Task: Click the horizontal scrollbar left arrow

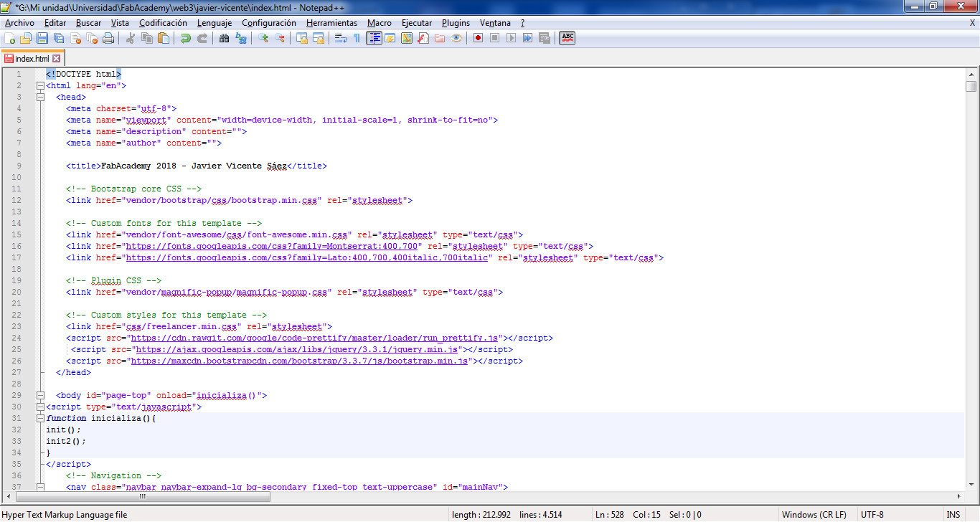Action: tap(8, 496)
